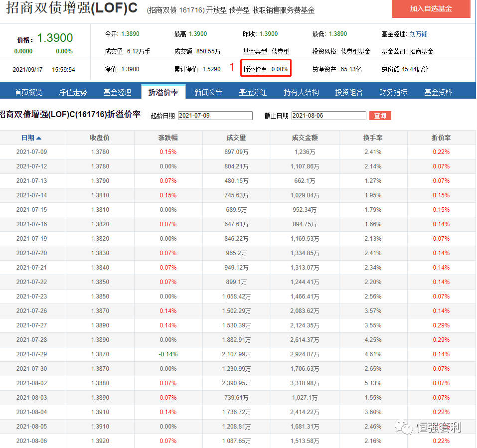The image size is (477, 448).
Task: Click the 累计净值 1.5290 value
Action: (x=197, y=69)
